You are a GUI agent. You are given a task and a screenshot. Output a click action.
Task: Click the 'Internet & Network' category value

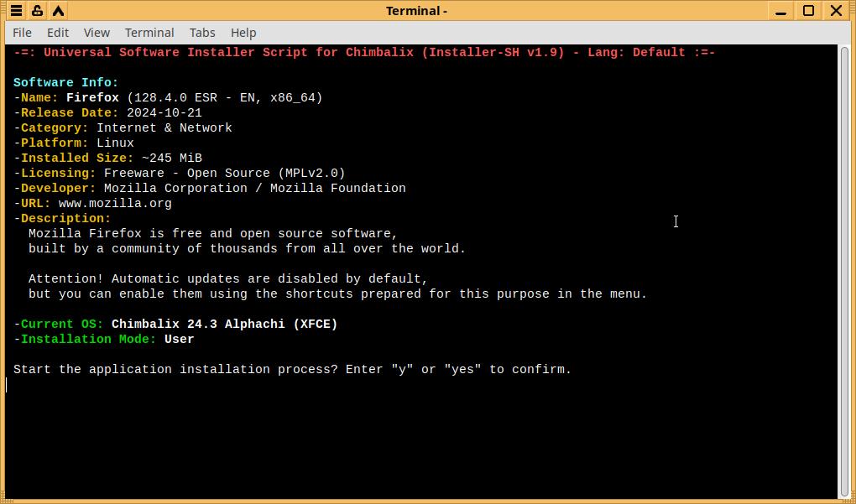coord(164,127)
